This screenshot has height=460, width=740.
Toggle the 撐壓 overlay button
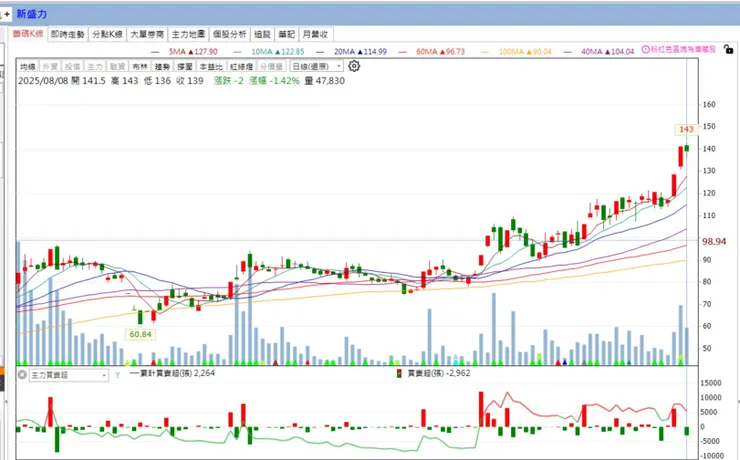pos(185,67)
